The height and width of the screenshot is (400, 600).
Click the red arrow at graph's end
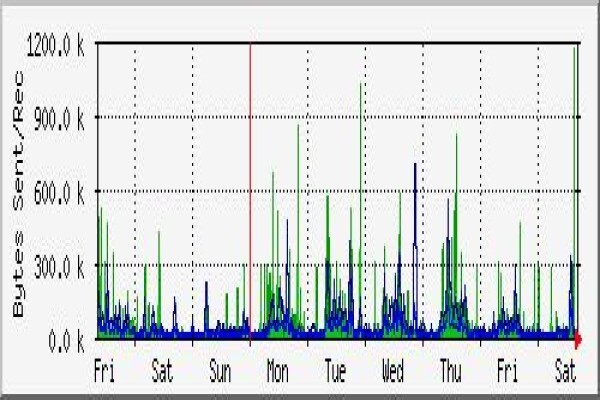point(578,340)
